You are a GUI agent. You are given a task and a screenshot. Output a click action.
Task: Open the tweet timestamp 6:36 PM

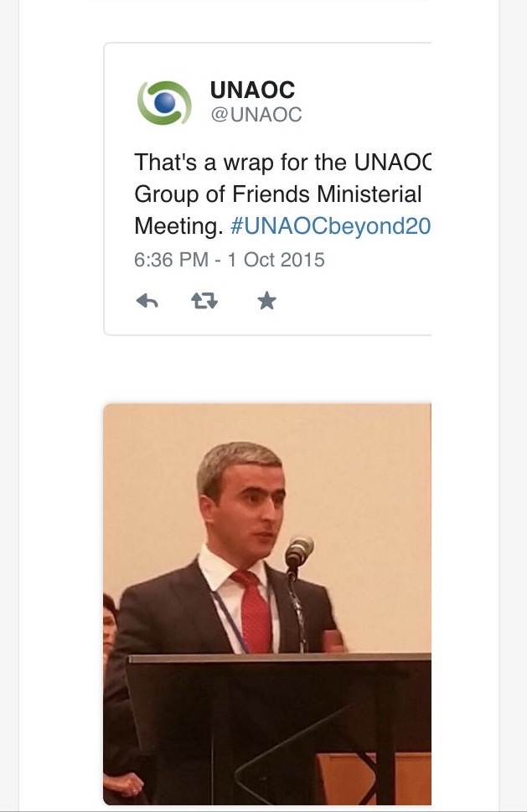click(171, 260)
